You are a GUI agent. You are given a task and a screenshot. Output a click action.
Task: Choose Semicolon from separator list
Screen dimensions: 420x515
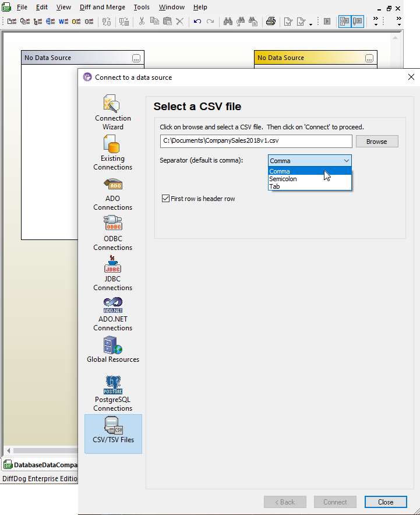coord(310,179)
